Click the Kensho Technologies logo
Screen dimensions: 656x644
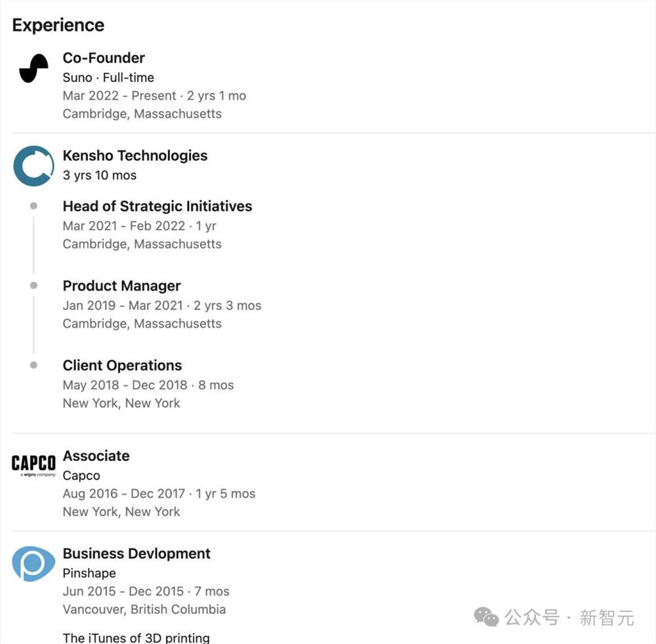pos(33,166)
